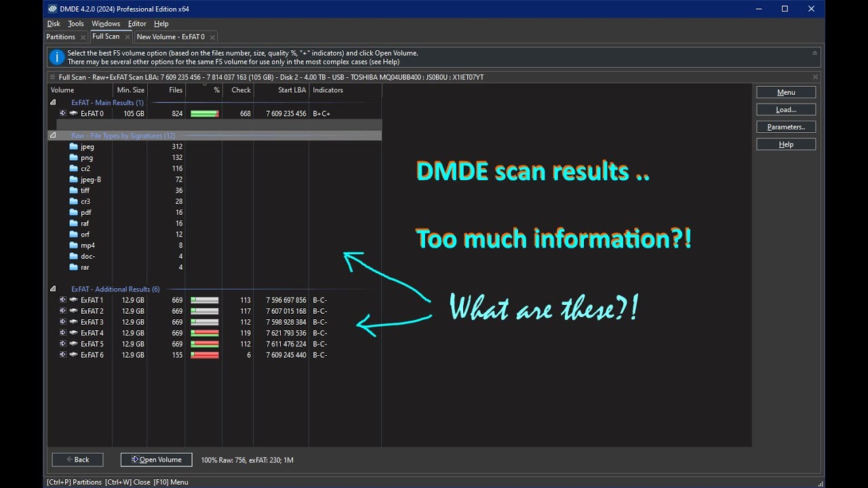Click the Load... button
This screenshot has height=488, width=868.
point(786,109)
